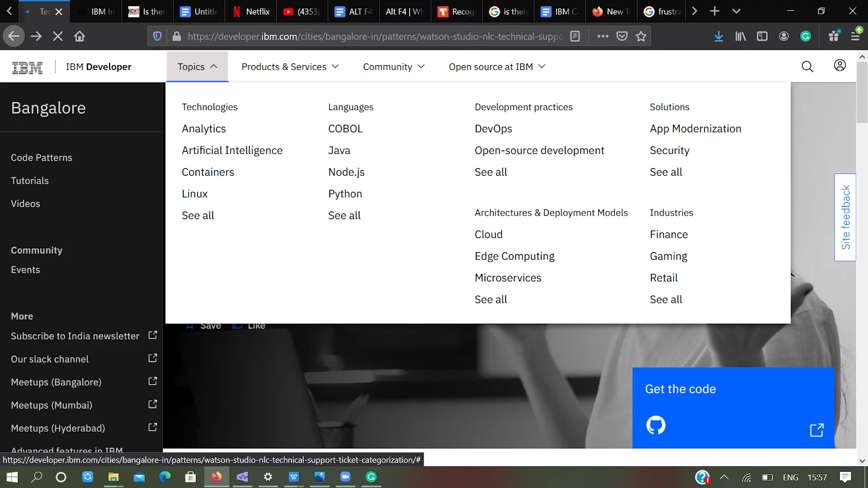Image resolution: width=868 pixels, height=488 pixels.
Task: Click page vertical scrollbar thumb
Action: (x=861, y=92)
